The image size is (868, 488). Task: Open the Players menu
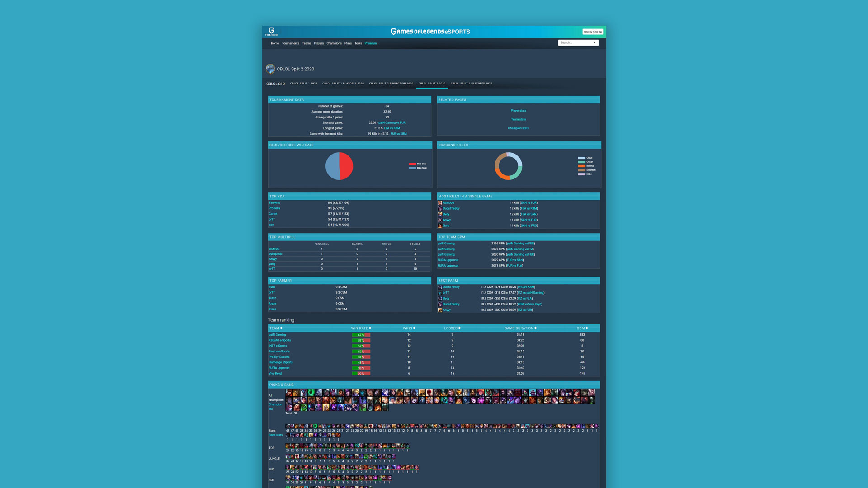319,43
